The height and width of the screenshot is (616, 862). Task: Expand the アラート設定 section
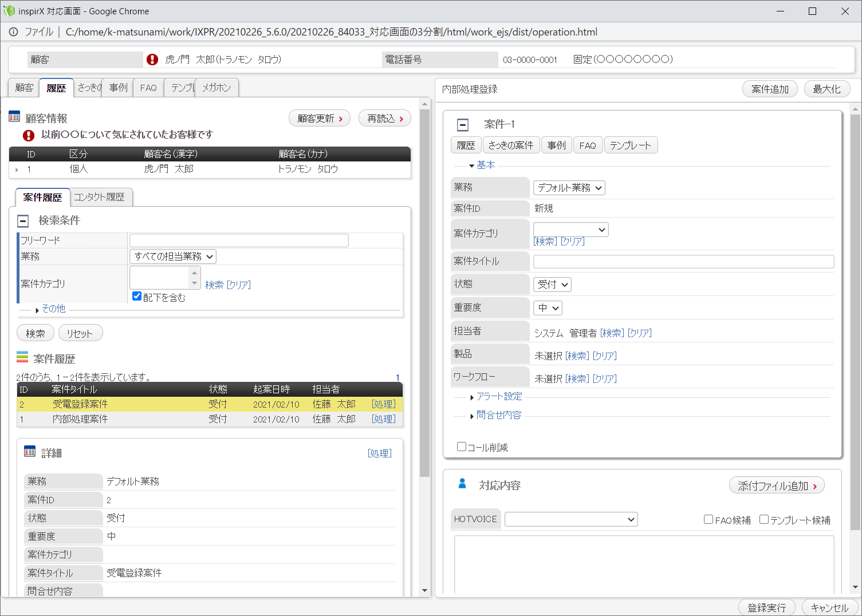coord(496,397)
